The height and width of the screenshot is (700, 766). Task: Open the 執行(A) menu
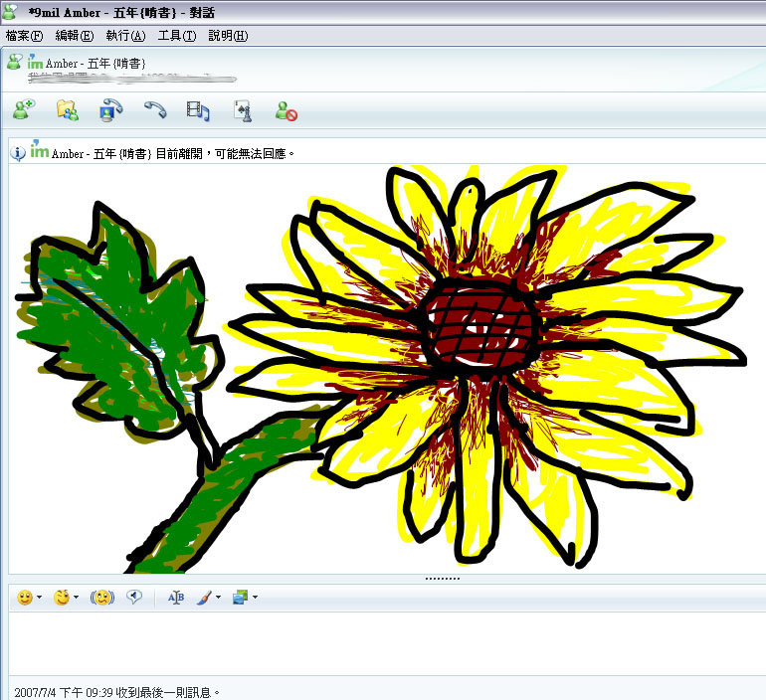point(125,36)
